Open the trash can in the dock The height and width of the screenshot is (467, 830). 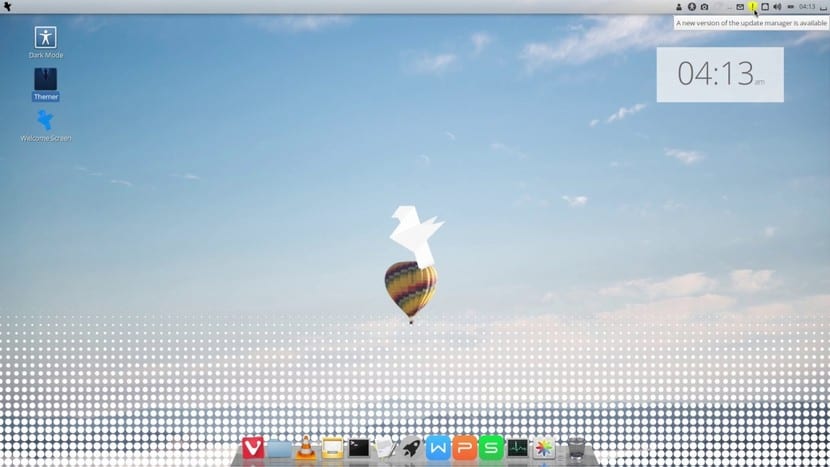click(576, 449)
